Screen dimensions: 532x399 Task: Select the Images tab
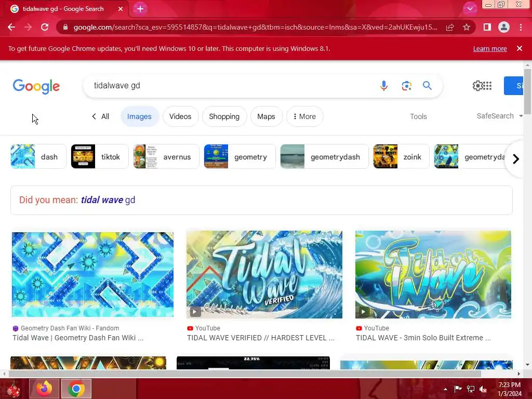139,116
